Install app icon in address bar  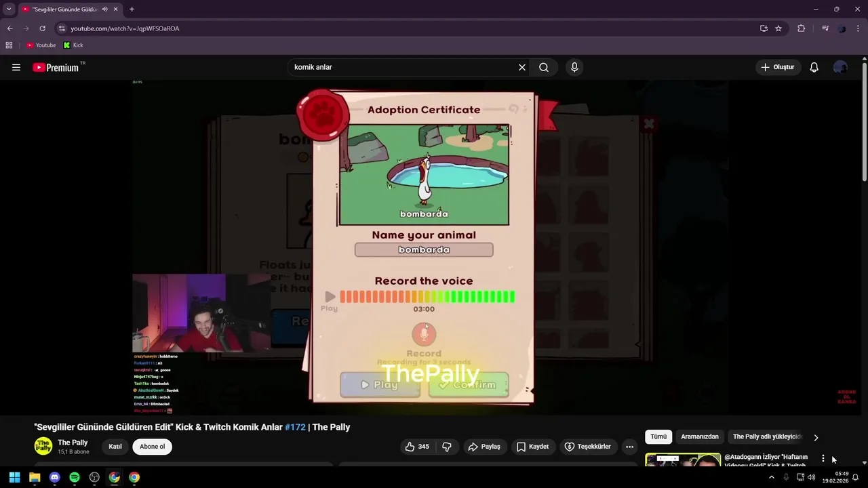(764, 28)
